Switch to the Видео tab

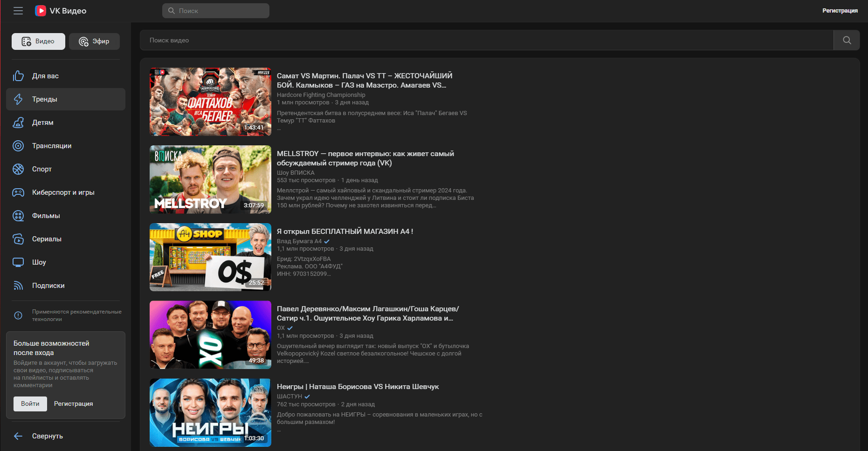(x=38, y=41)
